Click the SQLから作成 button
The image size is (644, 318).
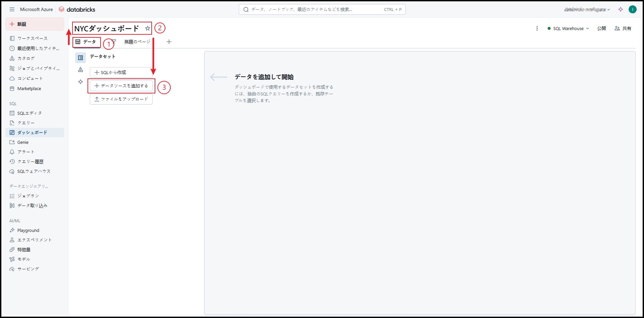(x=121, y=72)
